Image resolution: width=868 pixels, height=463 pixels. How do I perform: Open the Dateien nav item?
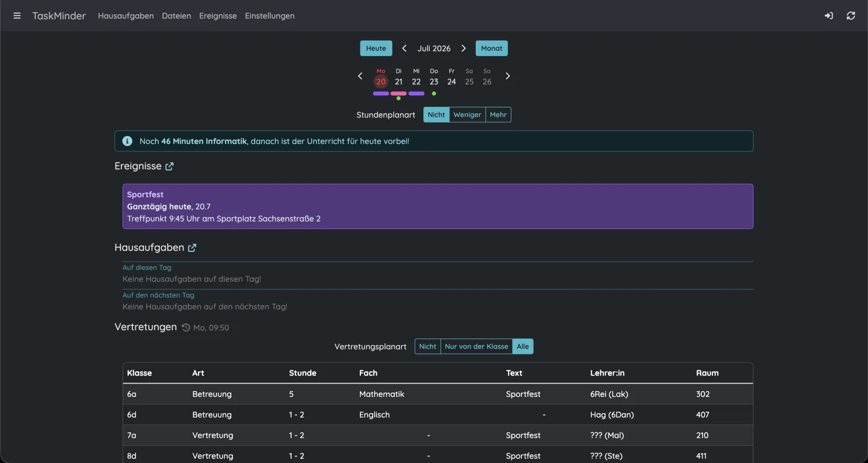[176, 16]
